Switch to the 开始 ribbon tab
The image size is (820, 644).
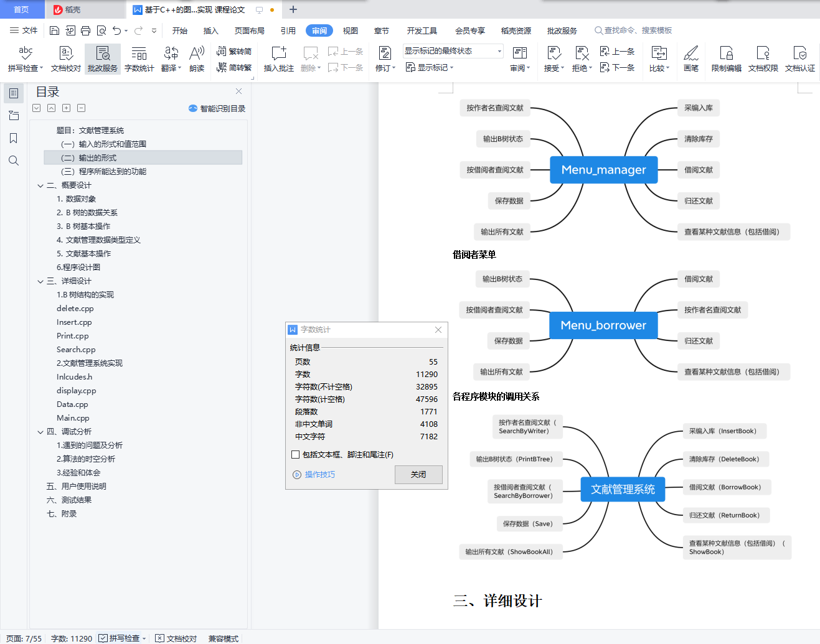(x=180, y=30)
